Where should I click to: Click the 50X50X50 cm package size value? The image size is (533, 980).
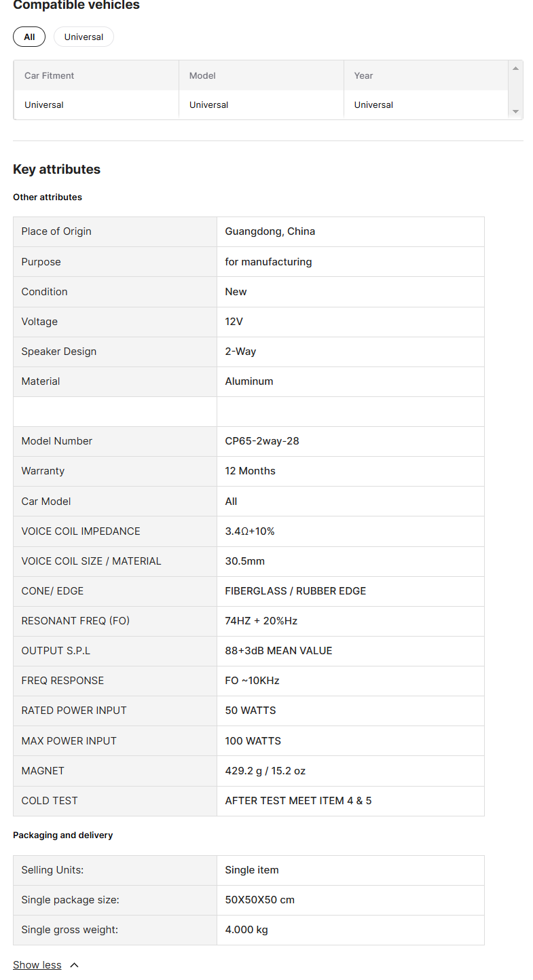[260, 900]
